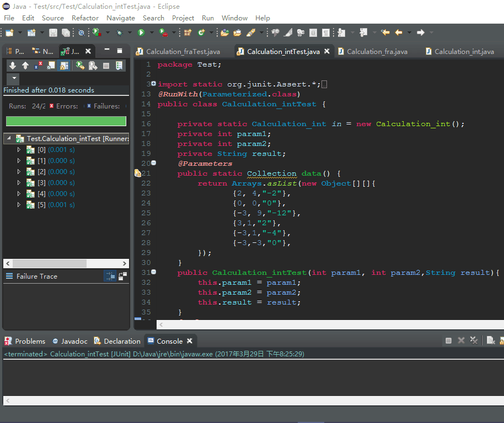Screen dimensions: 504x423
Task: Click the Debug bug icon in toolbar
Action: (x=120, y=32)
